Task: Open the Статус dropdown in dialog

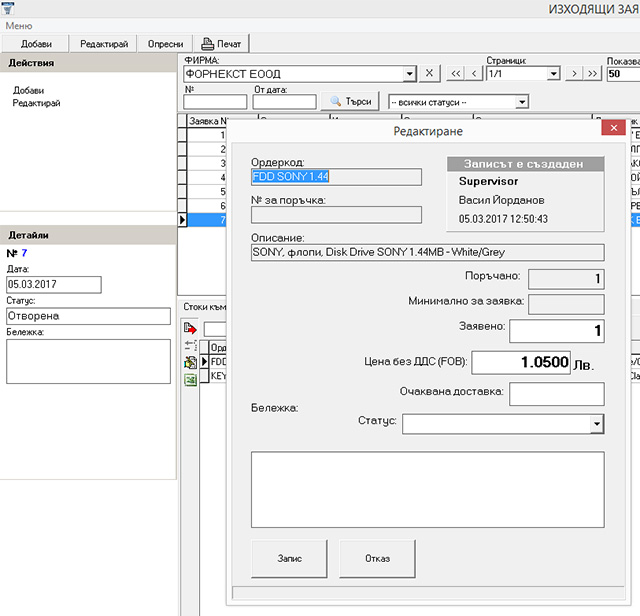Action: 597,424
